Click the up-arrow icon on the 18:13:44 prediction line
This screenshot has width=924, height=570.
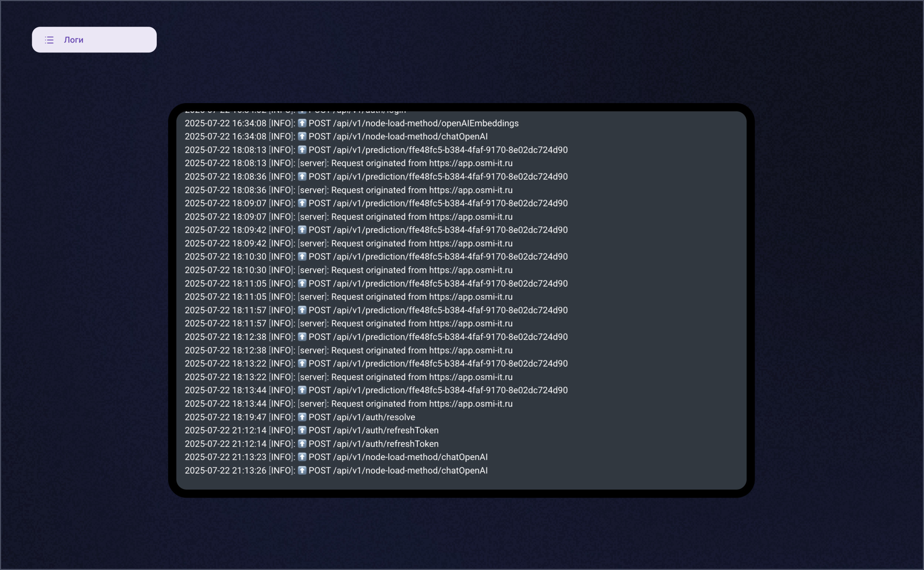(x=302, y=390)
